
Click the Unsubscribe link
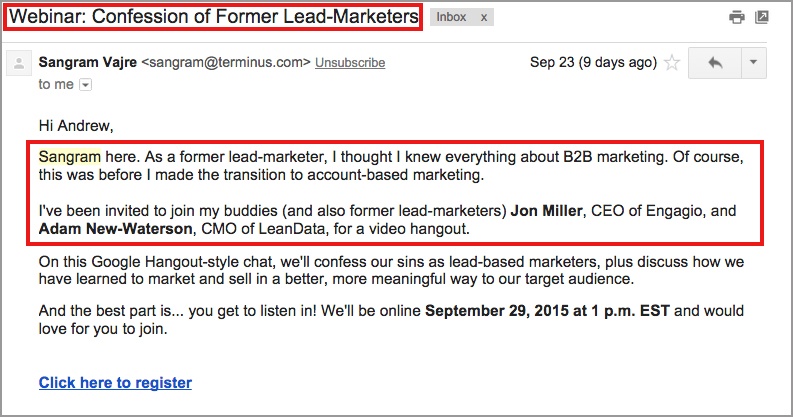pyautogui.click(x=350, y=62)
